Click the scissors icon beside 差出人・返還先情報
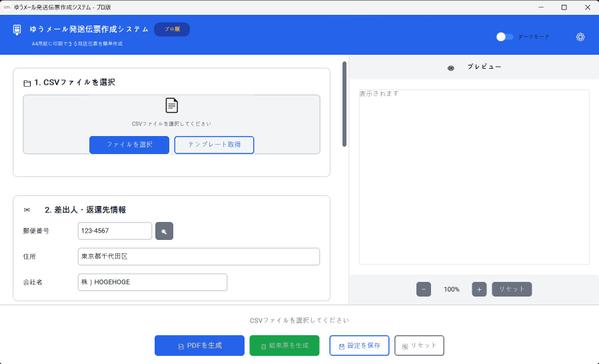The width and height of the screenshot is (599, 364). [27, 210]
